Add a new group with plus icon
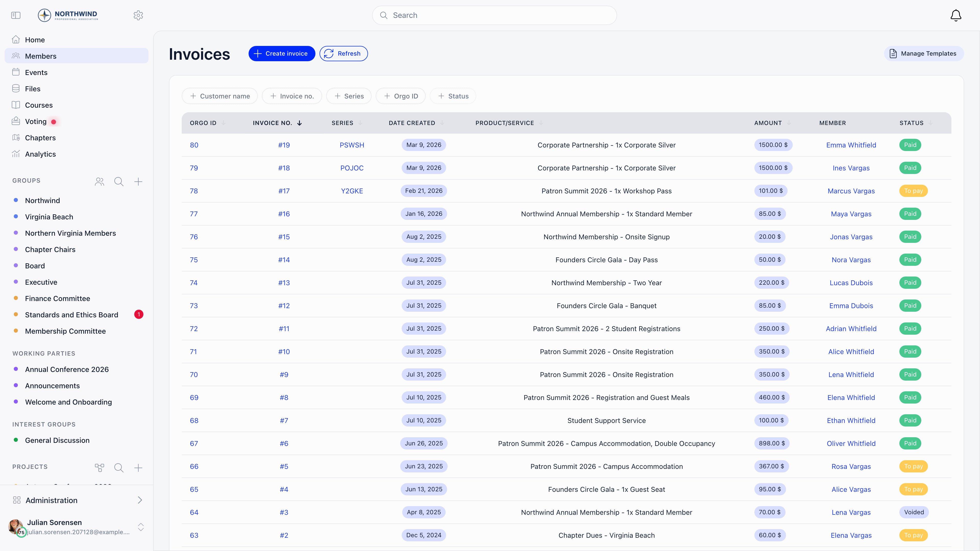980x551 pixels. tap(138, 182)
